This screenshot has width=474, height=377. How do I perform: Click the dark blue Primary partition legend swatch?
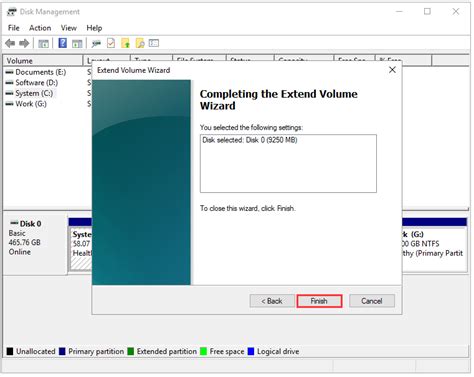[x=62, y=351]
